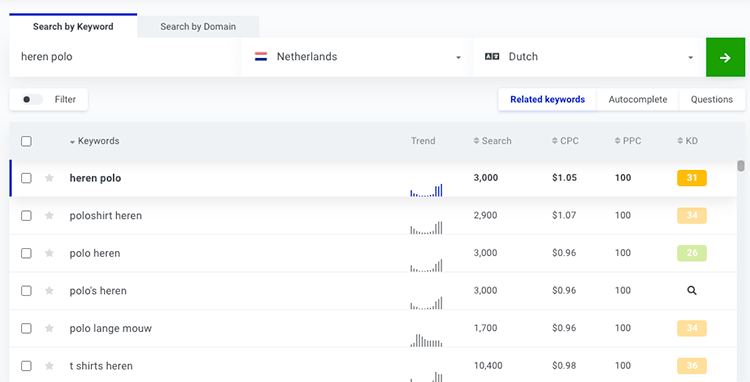Check the poloshirt heren row checkbox

26,216
